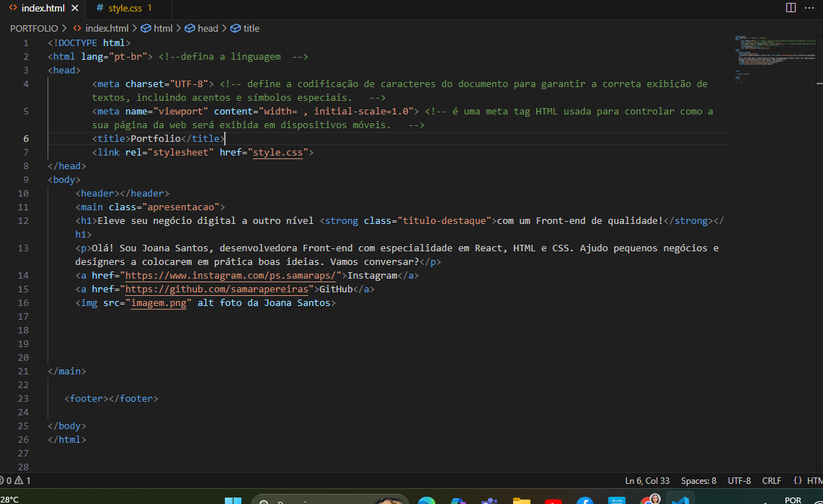Click the split editor right icon

[x=791, y=8]
